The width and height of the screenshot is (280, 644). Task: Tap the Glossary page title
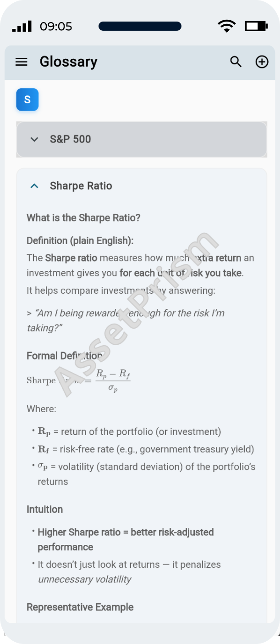68,62
